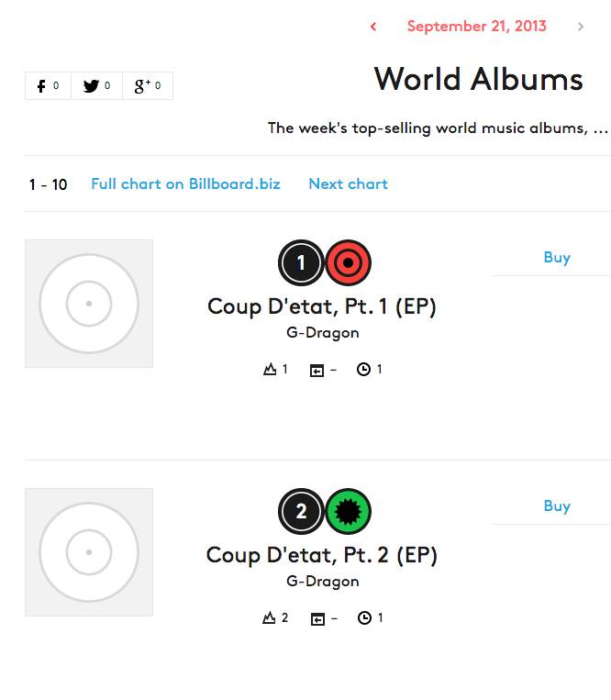Click weeks on chart clock icon for Pt. 1

coord(363,369)
